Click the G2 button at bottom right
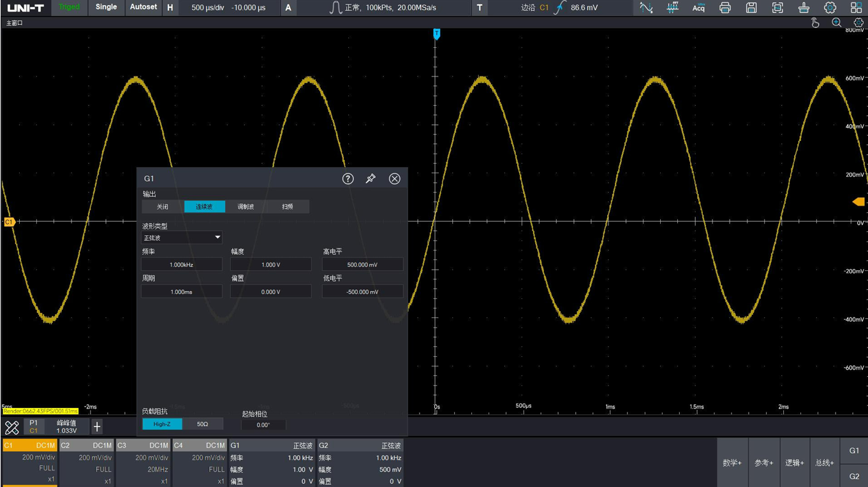This screenshot has width=868, height=487. [x=854, y=476]
